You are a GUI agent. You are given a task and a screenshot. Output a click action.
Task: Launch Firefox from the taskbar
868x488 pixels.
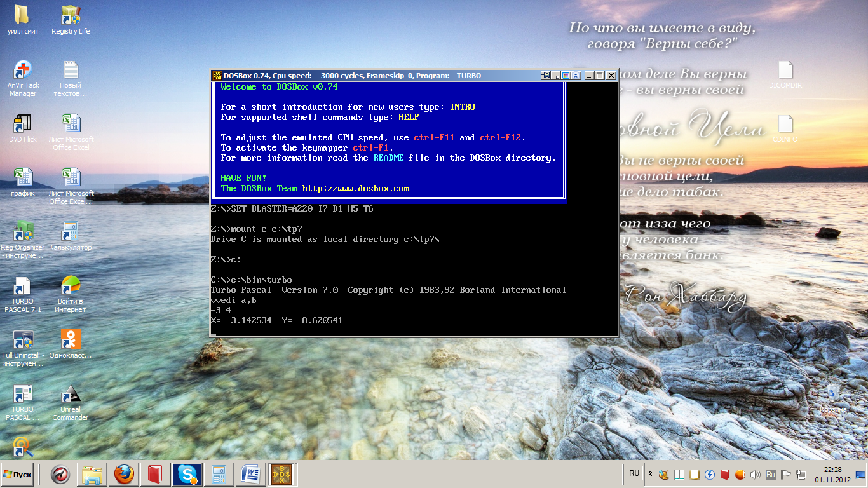point(124,475)
